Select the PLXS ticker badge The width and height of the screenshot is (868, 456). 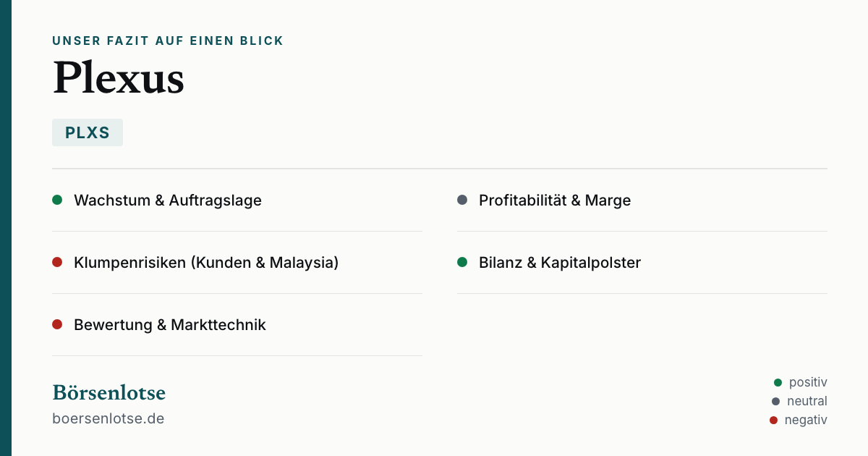[88, 132]
